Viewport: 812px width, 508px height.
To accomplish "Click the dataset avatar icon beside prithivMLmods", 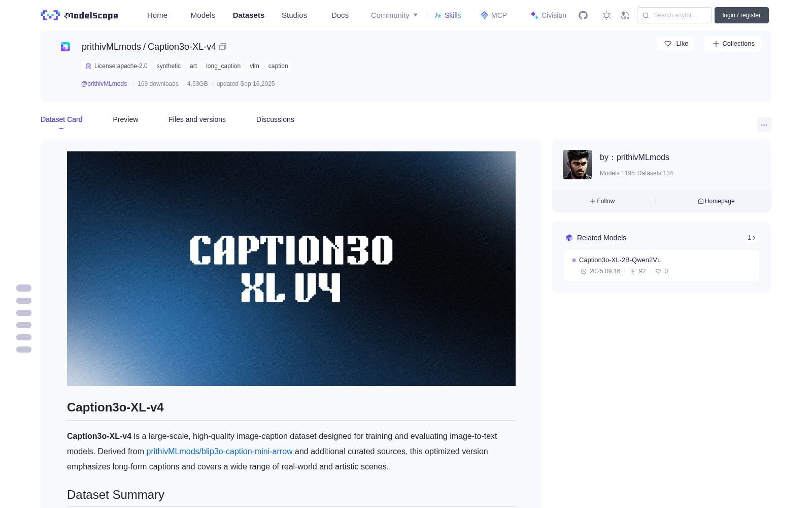I will (65, 47).
